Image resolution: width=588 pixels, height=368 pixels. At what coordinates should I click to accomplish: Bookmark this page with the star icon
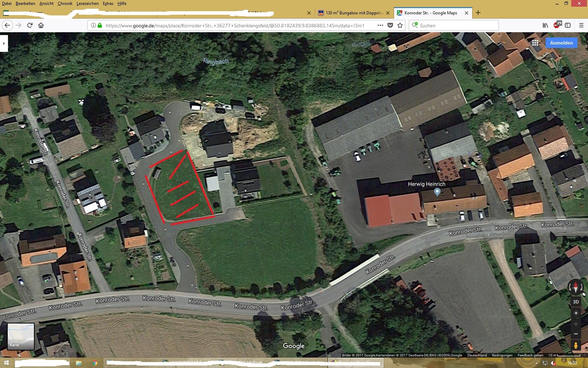pyautogui.click(x=400, y=25)
